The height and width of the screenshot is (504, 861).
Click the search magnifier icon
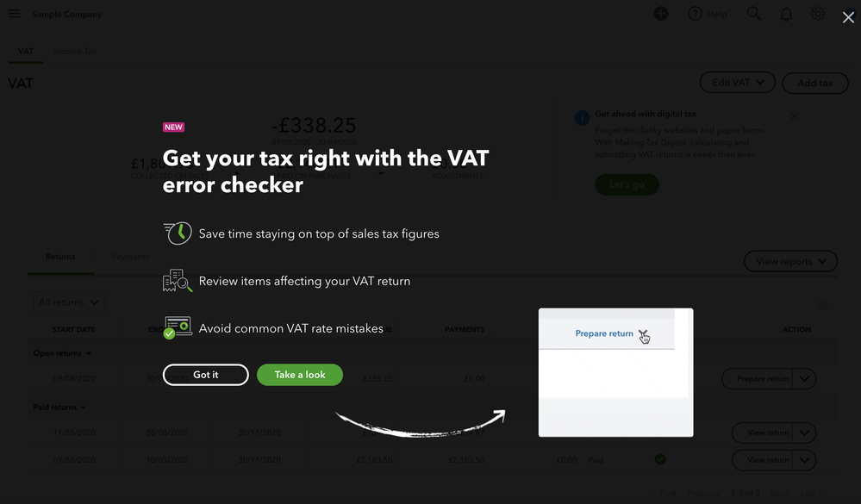pyautogui.click(x=754, y=14)
